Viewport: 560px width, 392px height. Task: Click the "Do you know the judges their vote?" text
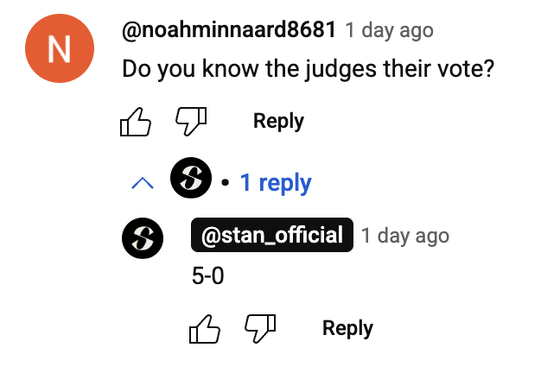pos(308,68)
